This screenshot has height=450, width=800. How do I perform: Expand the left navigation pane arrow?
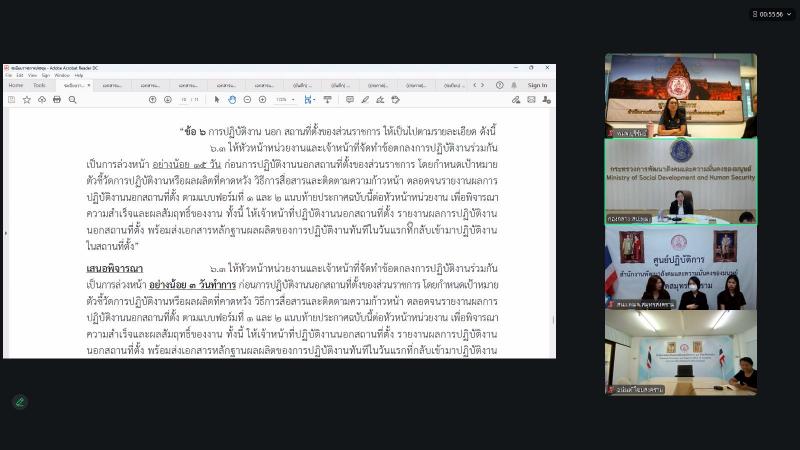click(x=6, y=233)
